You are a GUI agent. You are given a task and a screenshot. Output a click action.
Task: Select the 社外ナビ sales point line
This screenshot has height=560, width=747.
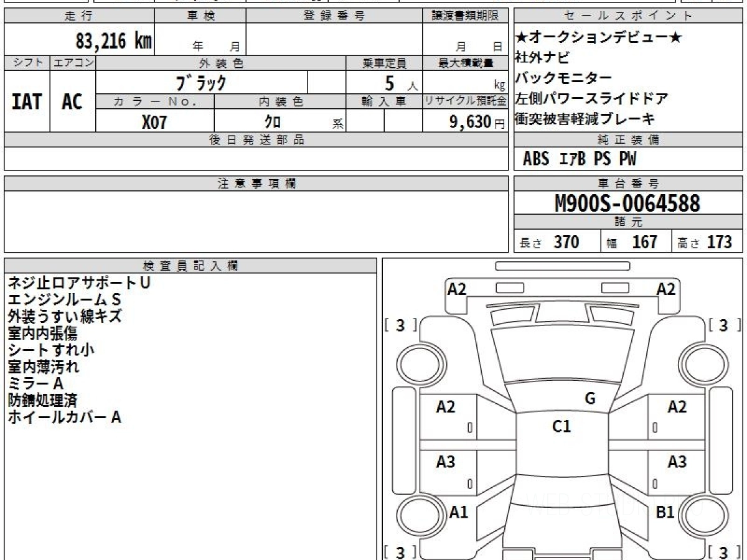click(542, 58)
